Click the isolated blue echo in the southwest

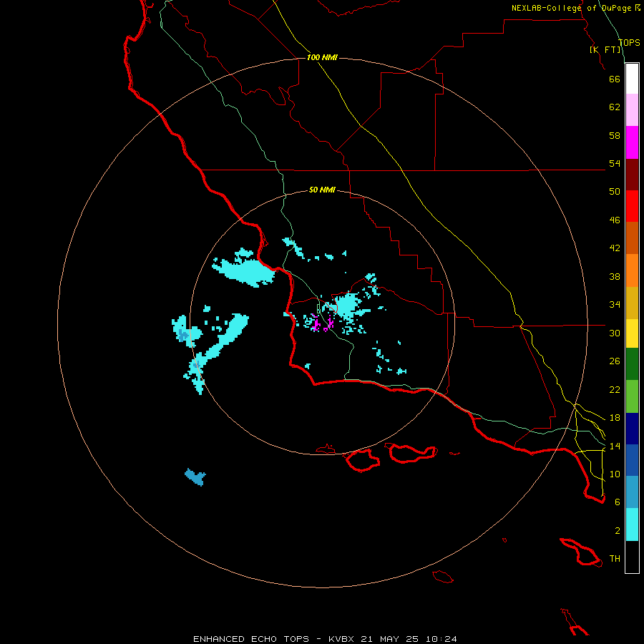coord(195,477)
